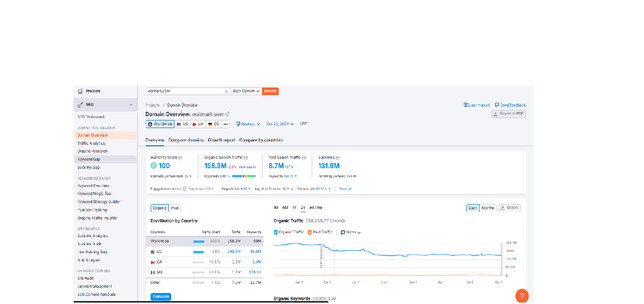Click the Projects breadcrumb link
Image resolution: width=644 pixels, height=304 pixels.
(x=153, y=105)
